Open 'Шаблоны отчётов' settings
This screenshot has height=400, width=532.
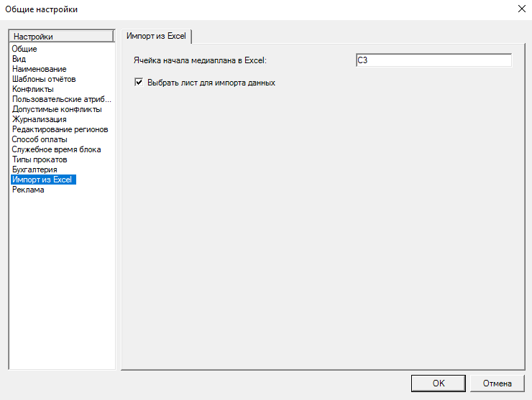(44, 79)
